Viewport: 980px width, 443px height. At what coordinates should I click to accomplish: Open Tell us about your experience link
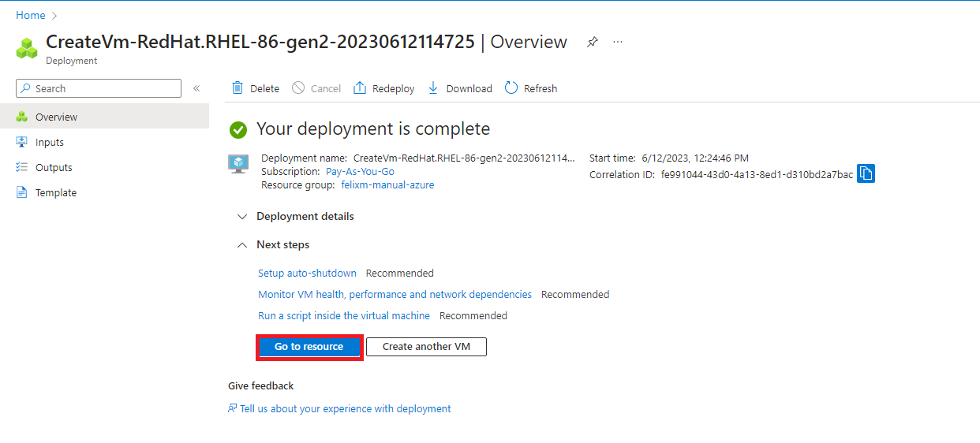point(346,408)
